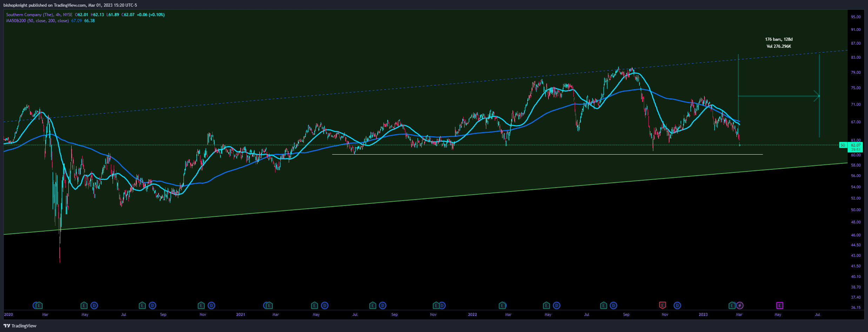The image size is (868, 332).
Task: Click the 50.00 price axis label
Action: pyautogui.click(x=856, y=210)
